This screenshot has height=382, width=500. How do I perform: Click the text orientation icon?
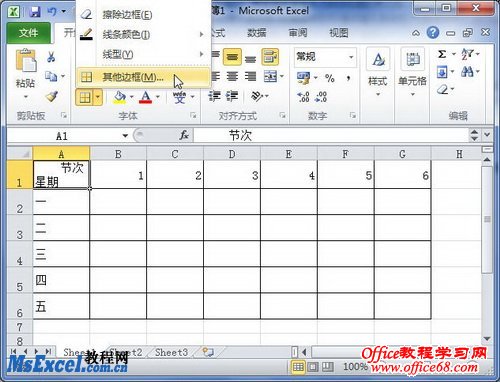click(x=257, y=96)
